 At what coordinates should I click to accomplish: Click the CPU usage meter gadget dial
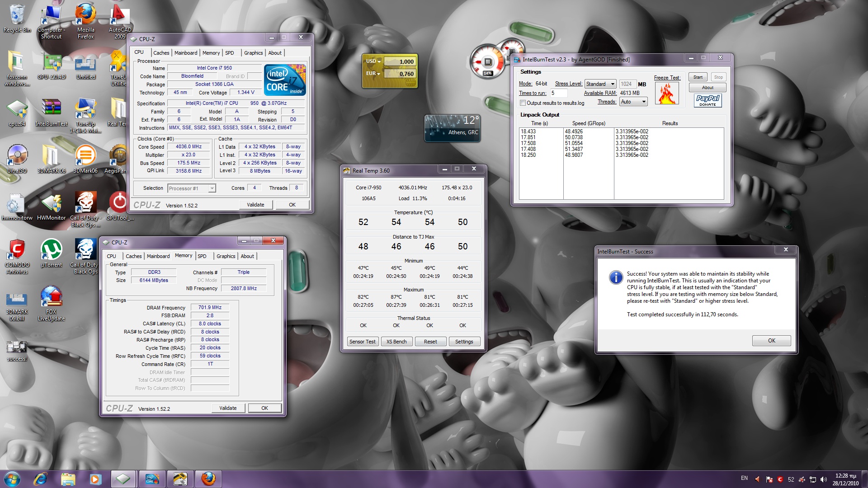click(x=487, y=62)
